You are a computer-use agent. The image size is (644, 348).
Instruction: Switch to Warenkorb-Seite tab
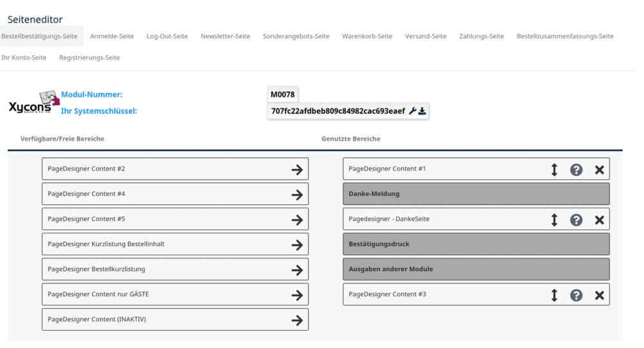[x=367, y=36]
